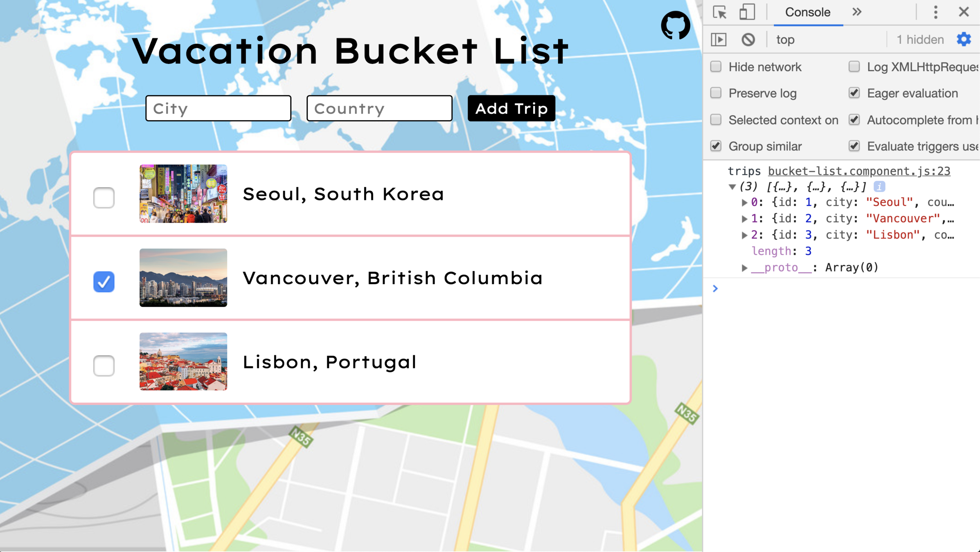The height and width of the screenshot is (552, 980).
Task: Open the GitHub repository icon
Action: pyautogui.click(x=675, y=25)
